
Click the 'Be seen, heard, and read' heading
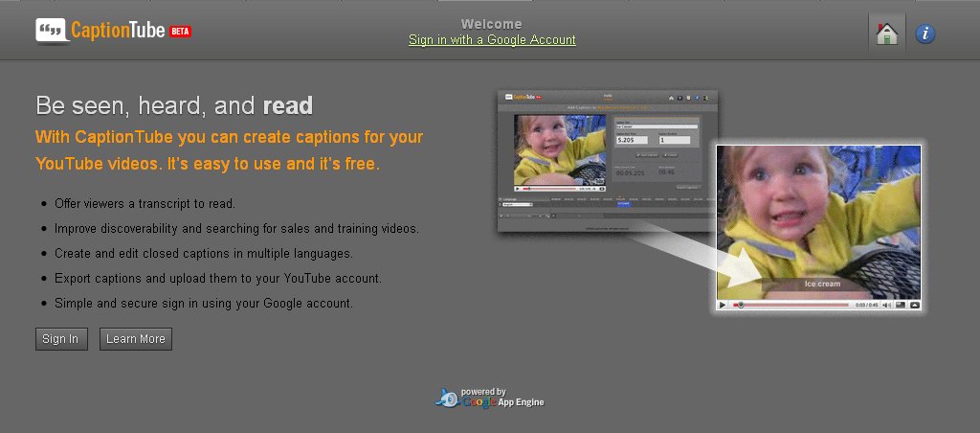(x=174, y=104)
